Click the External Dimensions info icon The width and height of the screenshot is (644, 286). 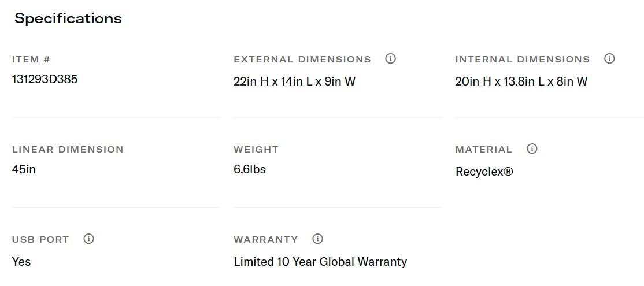[390, 59]
